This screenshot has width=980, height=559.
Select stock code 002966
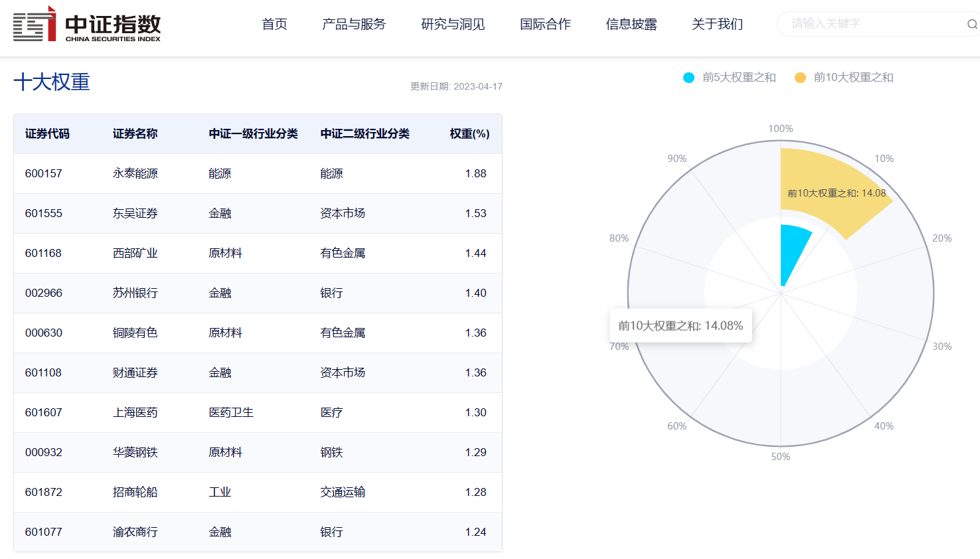point(44,293)
